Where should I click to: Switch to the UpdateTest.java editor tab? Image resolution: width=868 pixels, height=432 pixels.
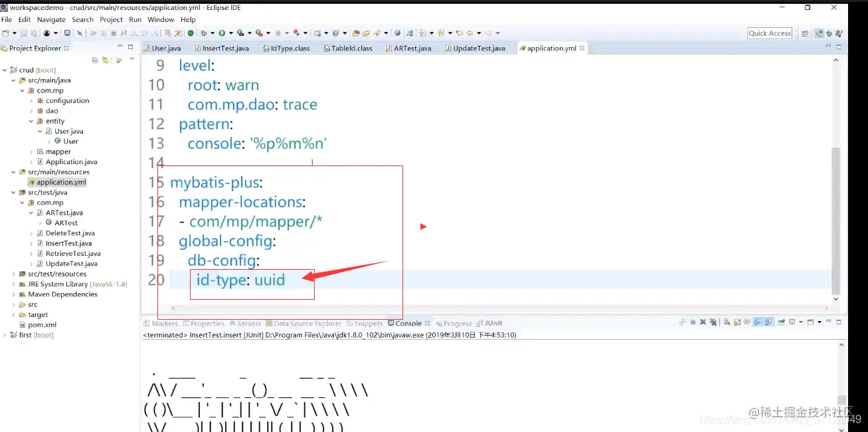(x=474, y=48)
